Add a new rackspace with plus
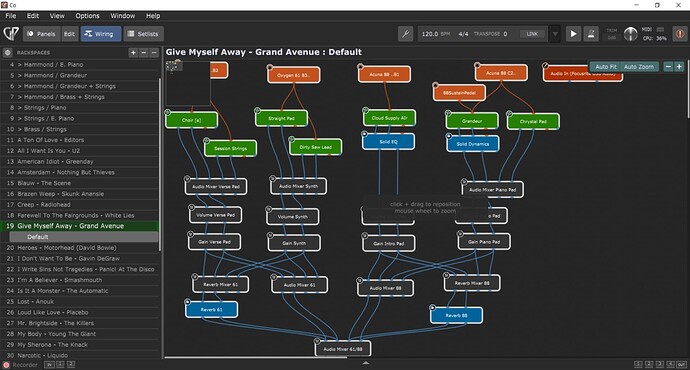Screen dimensions: 690x370 (x=133, y=53)
